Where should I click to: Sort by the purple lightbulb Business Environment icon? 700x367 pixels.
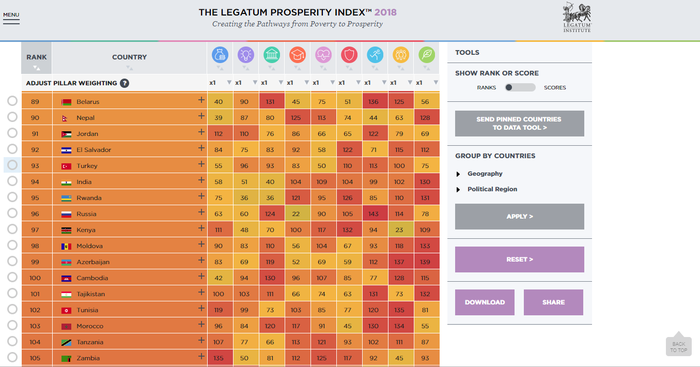coord(246,55)
